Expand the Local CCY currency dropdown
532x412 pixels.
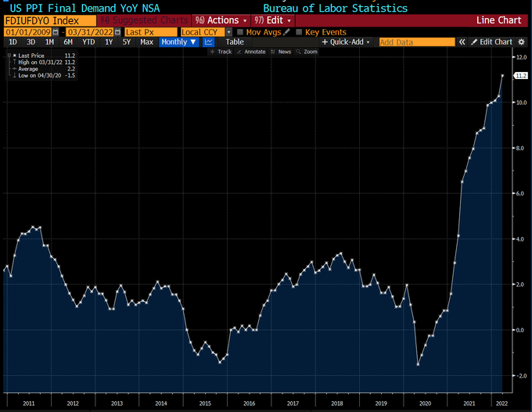click(228, 32)
